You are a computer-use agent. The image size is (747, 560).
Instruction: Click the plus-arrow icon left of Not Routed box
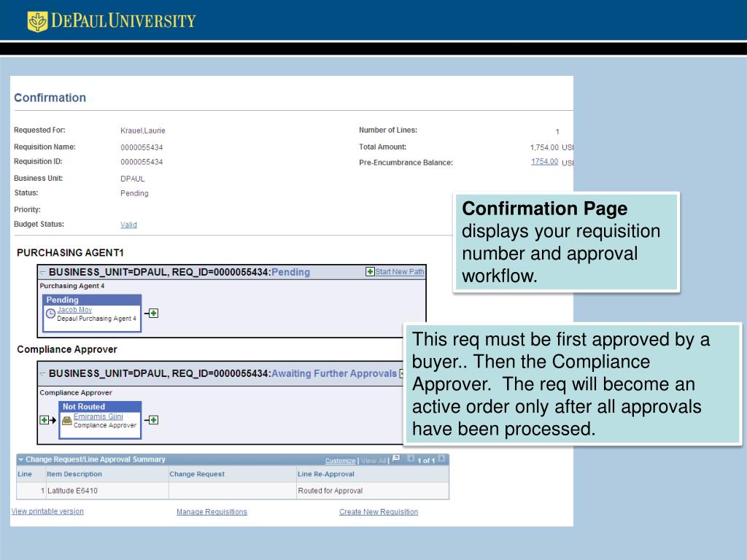pos(47,420)
